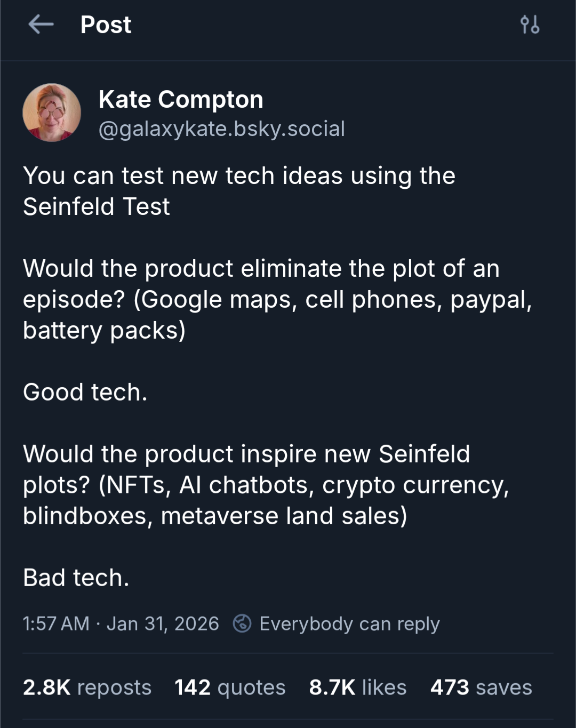Go back using the arrow icon

click(x=41, y=25)
